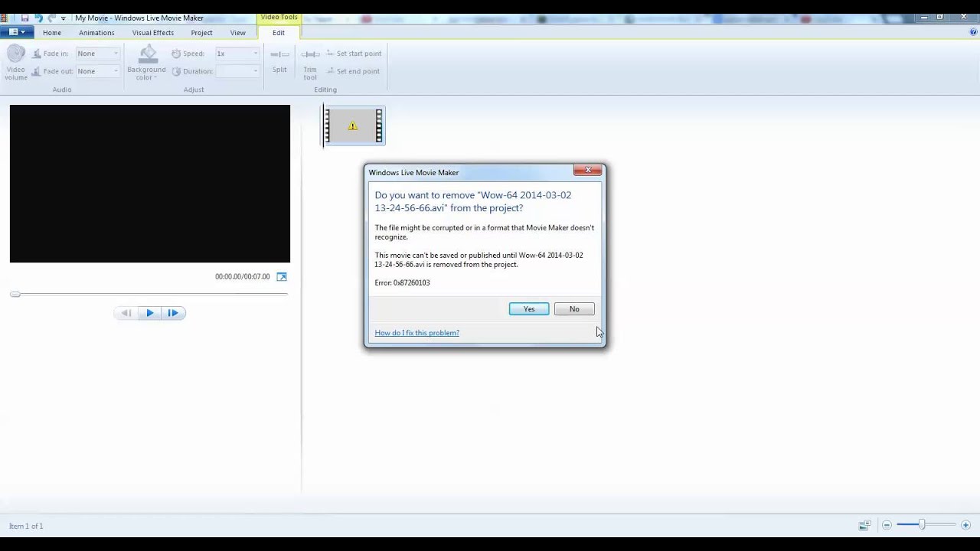This screenshot has width=980, height=551.
Task: Click the Undo arrow in quick access toolbar
Action: [x=38, y=18]
